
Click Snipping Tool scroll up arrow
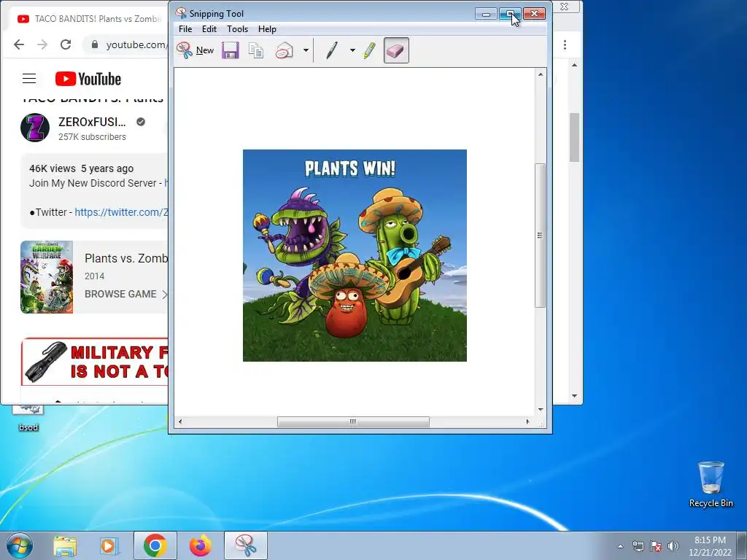pos(541,74)
